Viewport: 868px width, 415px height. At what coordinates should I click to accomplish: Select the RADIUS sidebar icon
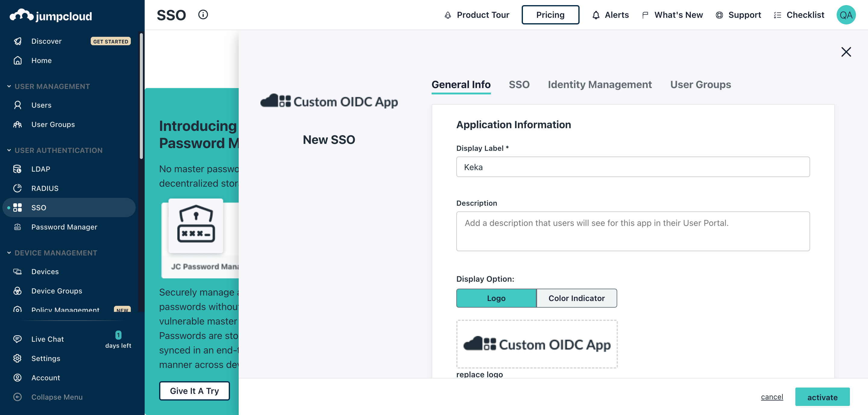[17, 188]
